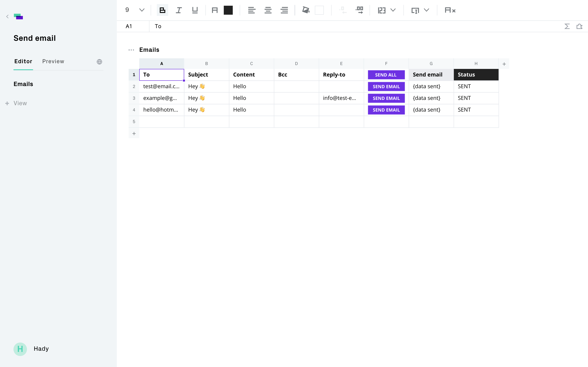Viewport: 588px width, 367px height.
Task: Click the fill color bucket icon
Action: pos(306,10)
